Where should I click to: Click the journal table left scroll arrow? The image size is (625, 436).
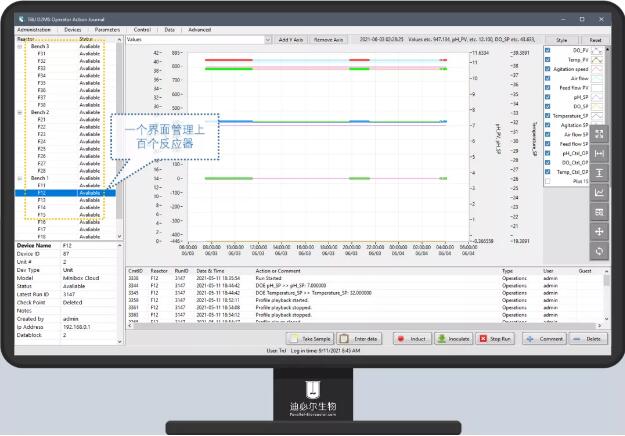pyautogui.click(x=130, y=326)
